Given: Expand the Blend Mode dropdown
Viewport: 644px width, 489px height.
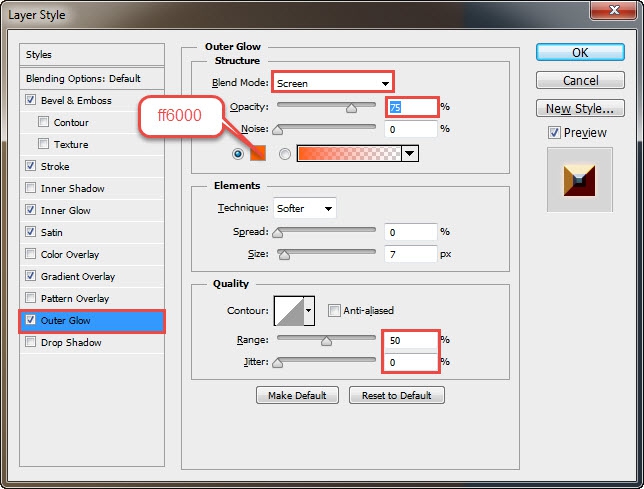Looking at the screenshot, I should (333, 83).
